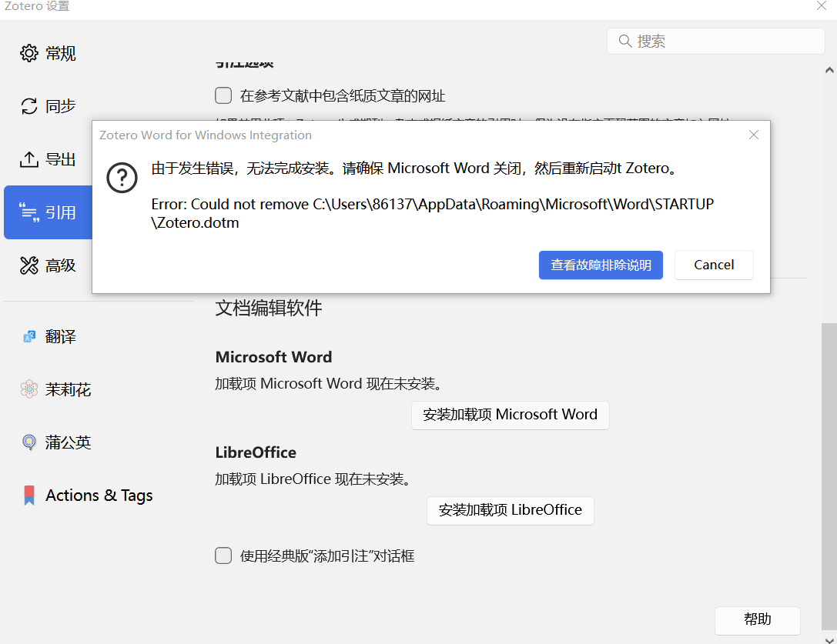Click the scrollbar down arrow
The height and width of the screenshot is (644, 837).
[829, 639]
